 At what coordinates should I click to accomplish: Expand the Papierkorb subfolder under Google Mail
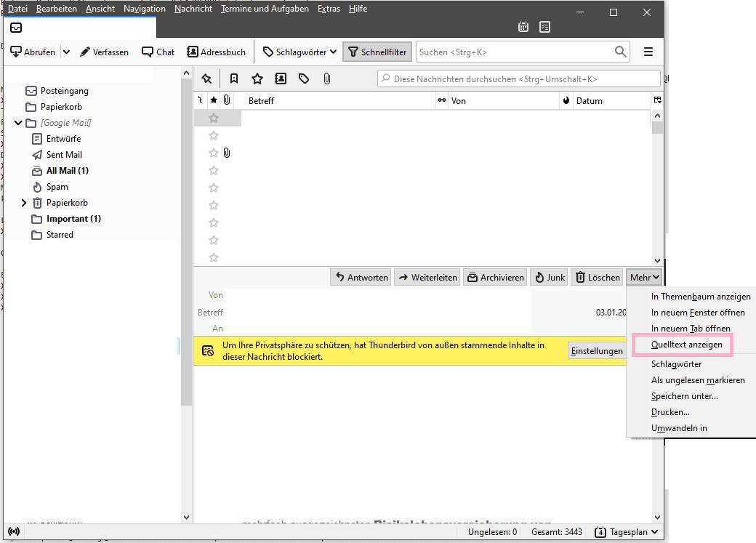[23, 203]
